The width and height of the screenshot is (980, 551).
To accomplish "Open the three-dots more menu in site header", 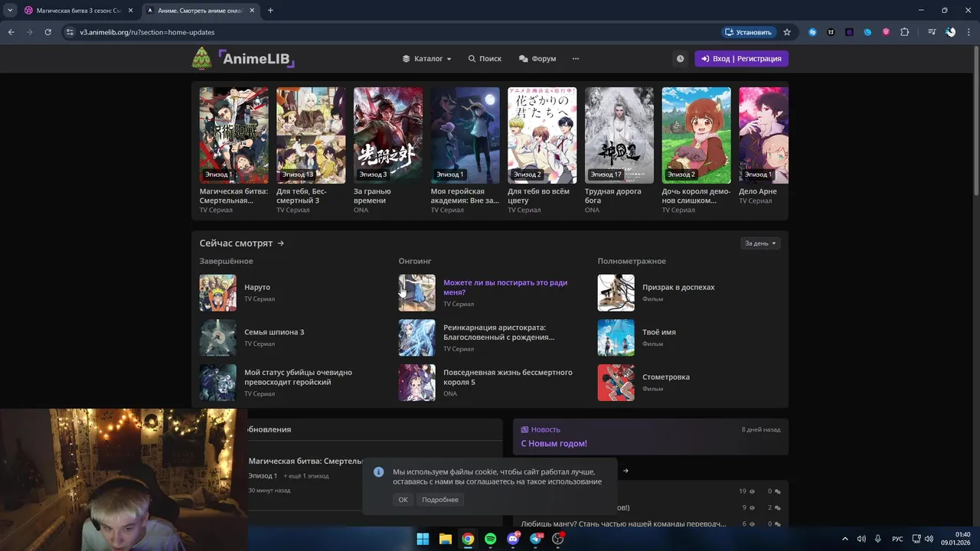I will coord(576,58).
